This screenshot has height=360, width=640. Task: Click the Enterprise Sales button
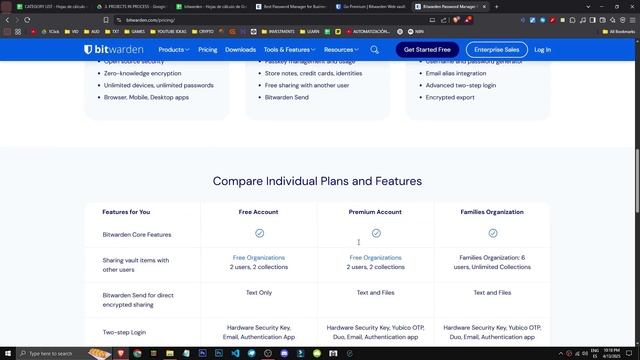pos(496,50)
